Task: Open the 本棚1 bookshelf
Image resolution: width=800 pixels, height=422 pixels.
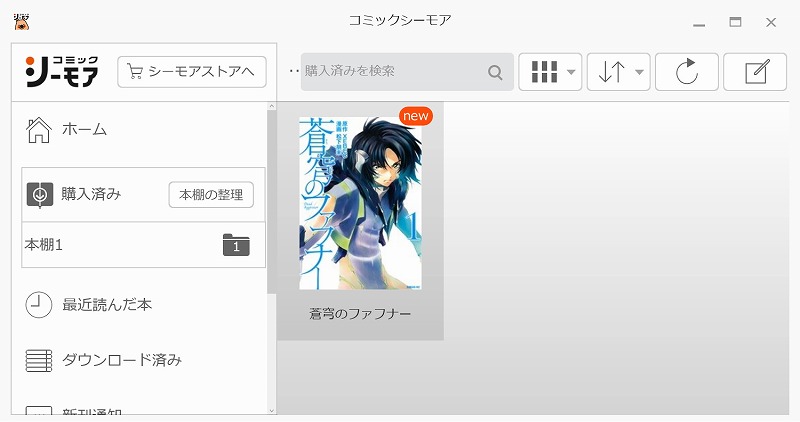Action: pos(143,245)
